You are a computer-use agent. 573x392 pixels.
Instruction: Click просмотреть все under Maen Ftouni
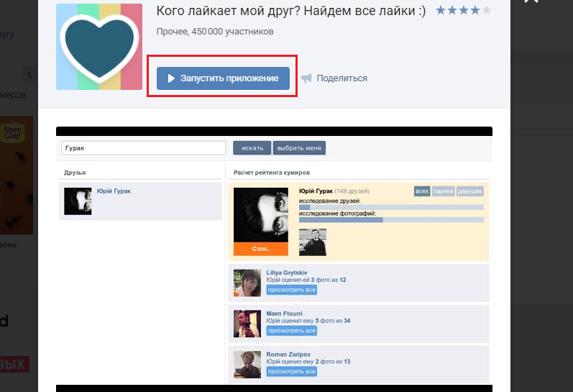(291, 331)
